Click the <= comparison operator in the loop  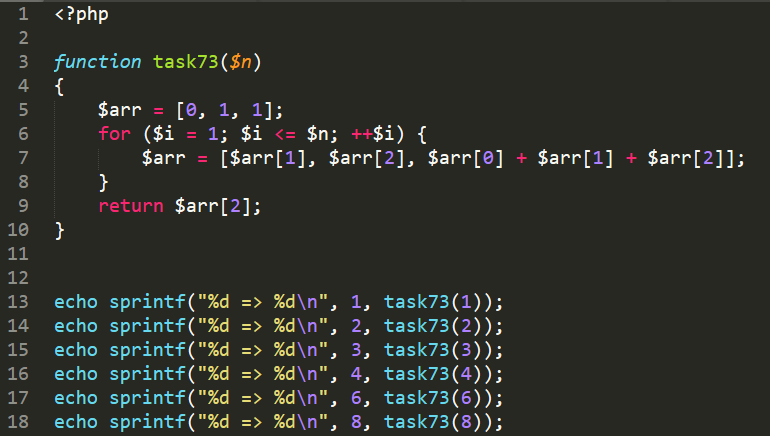pos(285,134)
